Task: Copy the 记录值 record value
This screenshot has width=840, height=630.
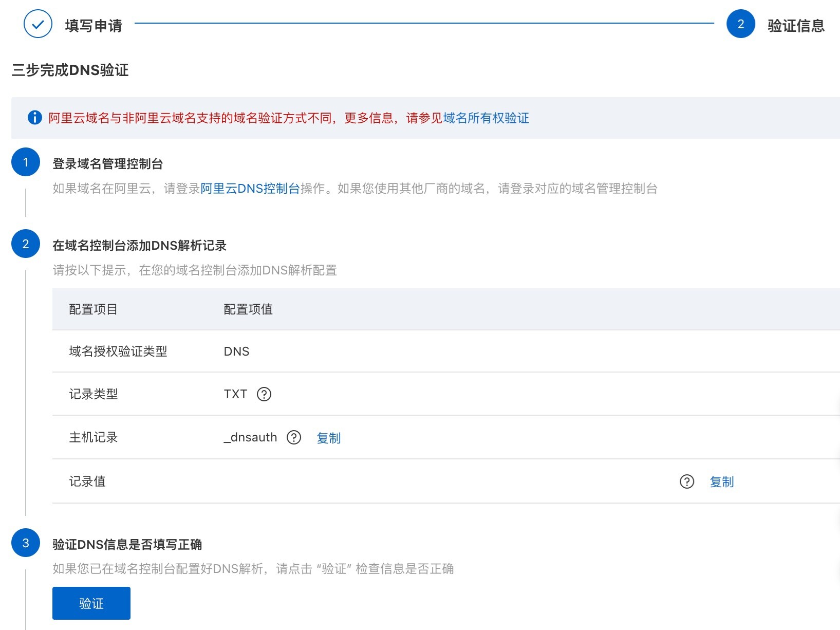Action: 722,481
